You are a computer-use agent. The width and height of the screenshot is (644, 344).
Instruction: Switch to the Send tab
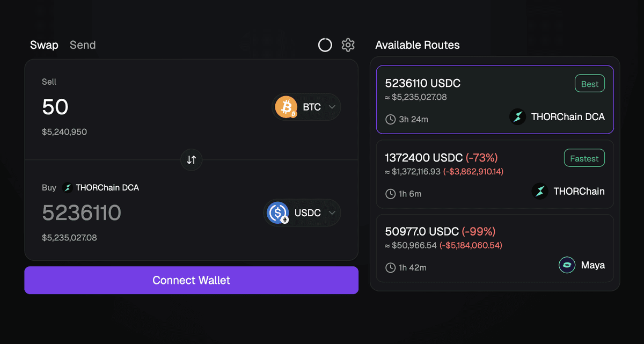point(82,45)
